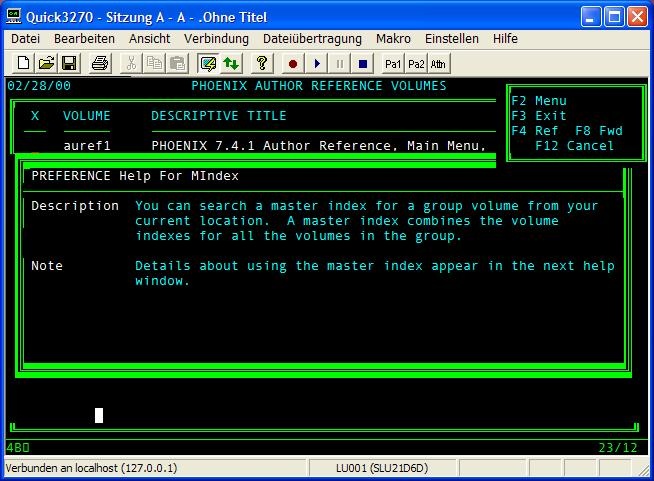Click the Verbunden an localhost status text

tap(91, 468)
